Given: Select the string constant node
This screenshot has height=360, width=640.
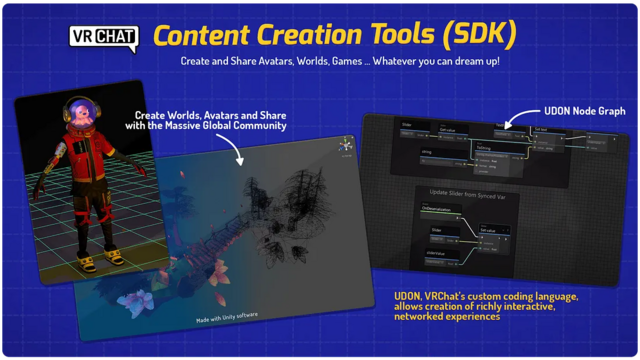Looking at the screenshot, I should [444, 157].
